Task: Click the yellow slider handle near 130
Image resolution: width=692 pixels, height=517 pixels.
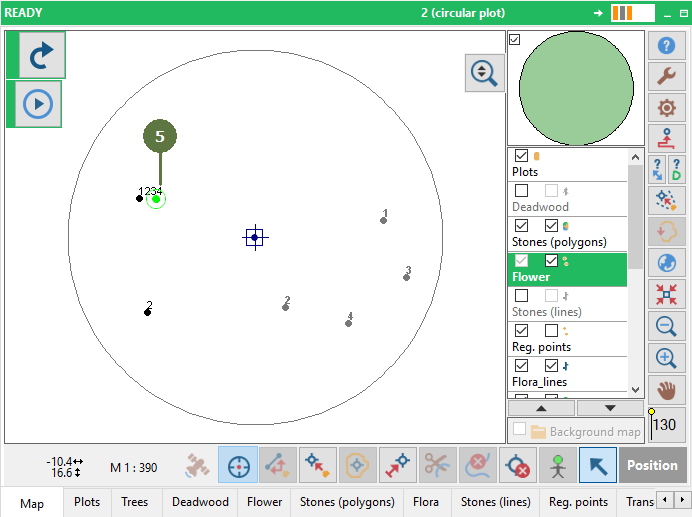Action: coord(651,411)
